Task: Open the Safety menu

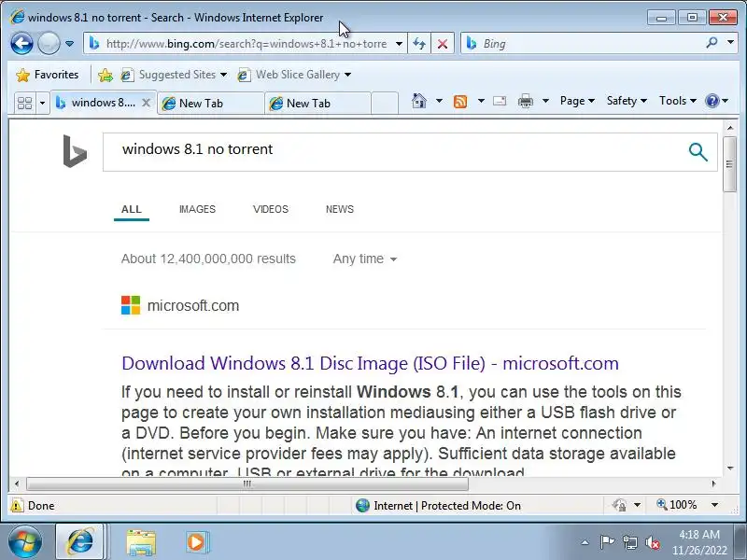Action: pos(627,101)
